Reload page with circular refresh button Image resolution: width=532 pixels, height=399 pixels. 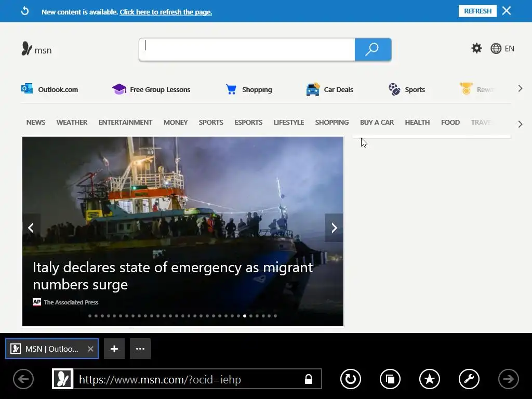(351, 379)
